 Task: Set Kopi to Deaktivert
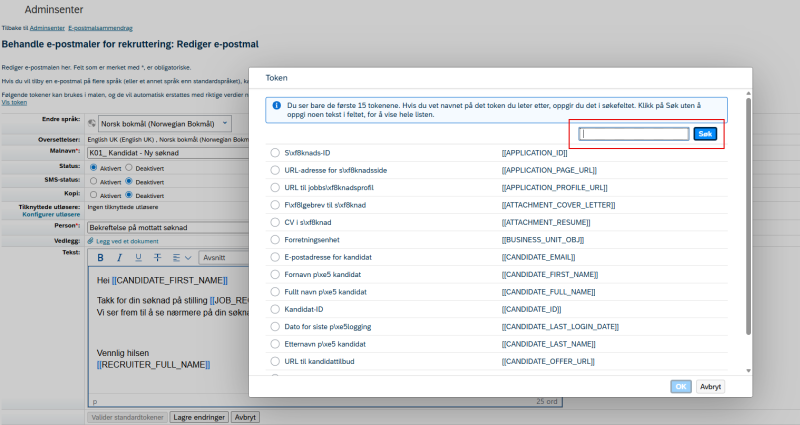tap(129, 195)
